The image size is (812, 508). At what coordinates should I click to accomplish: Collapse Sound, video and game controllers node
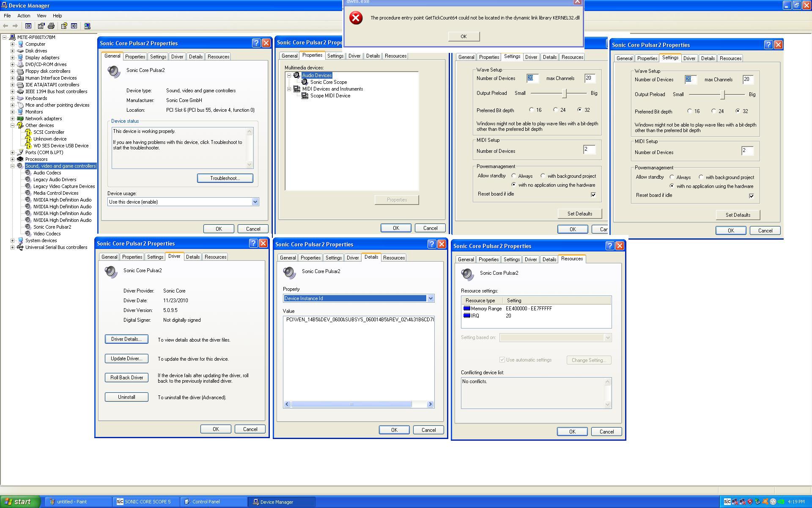12,166
